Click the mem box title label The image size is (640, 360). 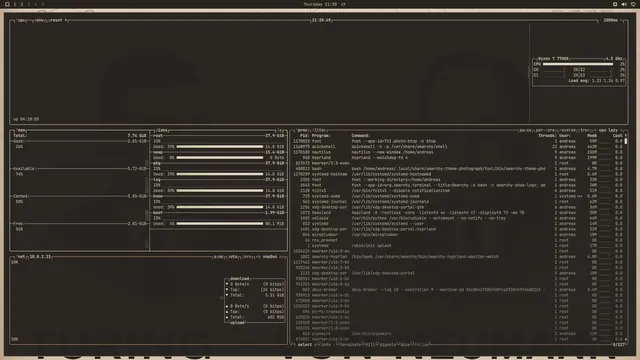click(x=22, y=130)
